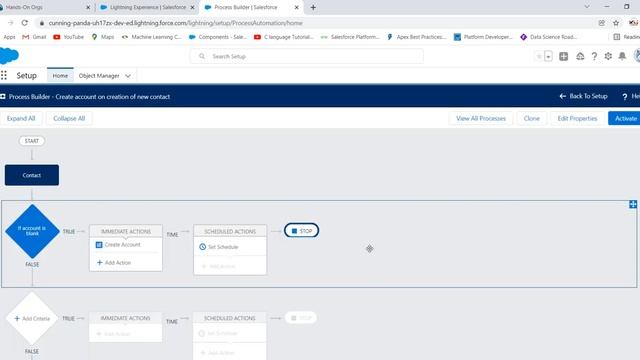Switch to the Lightning Experience browser tab
640x360 pixels.
point(148,7)
